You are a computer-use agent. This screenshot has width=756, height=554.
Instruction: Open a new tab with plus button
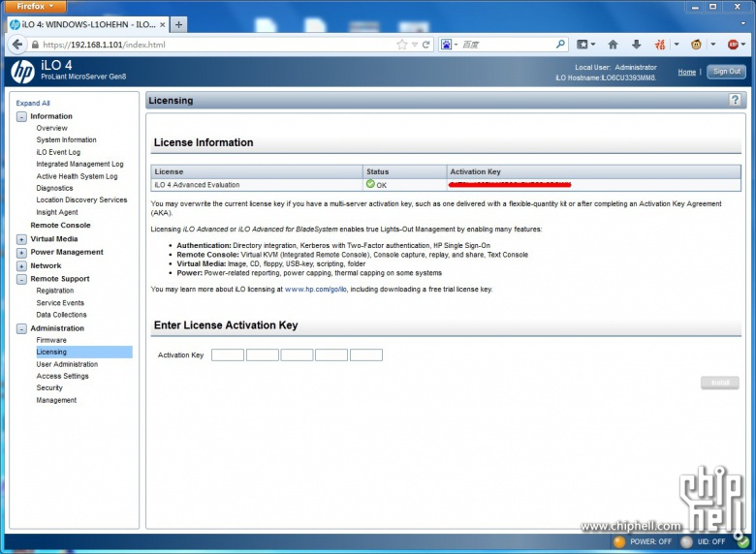coord(179,24)
